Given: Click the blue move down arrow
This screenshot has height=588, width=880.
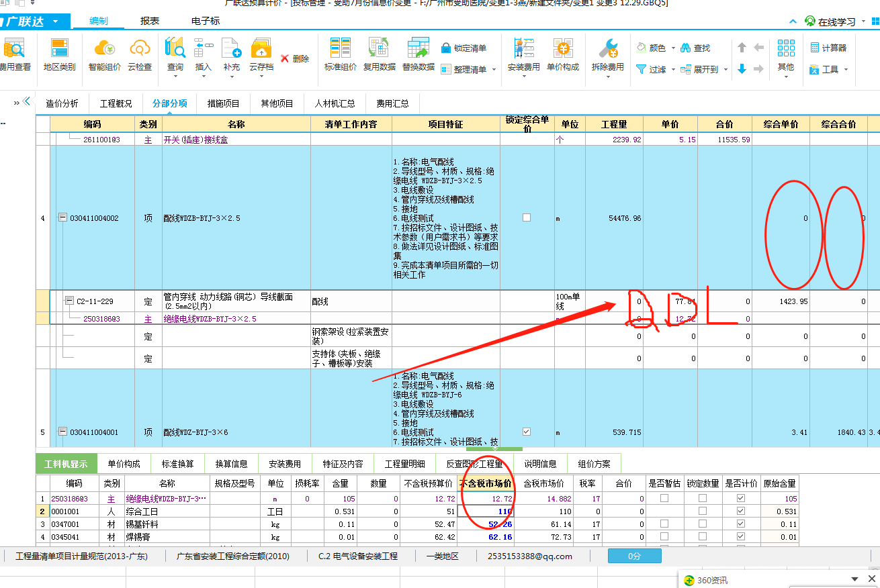Looking at the screenshot, I should (x=742, y=68).
